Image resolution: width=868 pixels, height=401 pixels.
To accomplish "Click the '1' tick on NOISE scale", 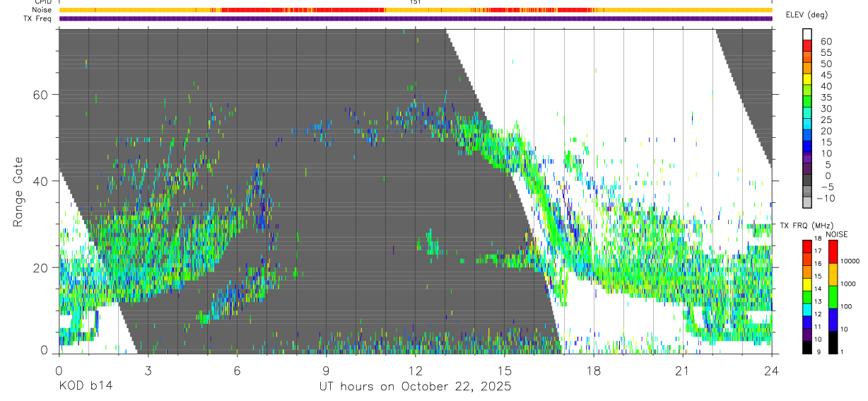I will click(x=843, y=351).
